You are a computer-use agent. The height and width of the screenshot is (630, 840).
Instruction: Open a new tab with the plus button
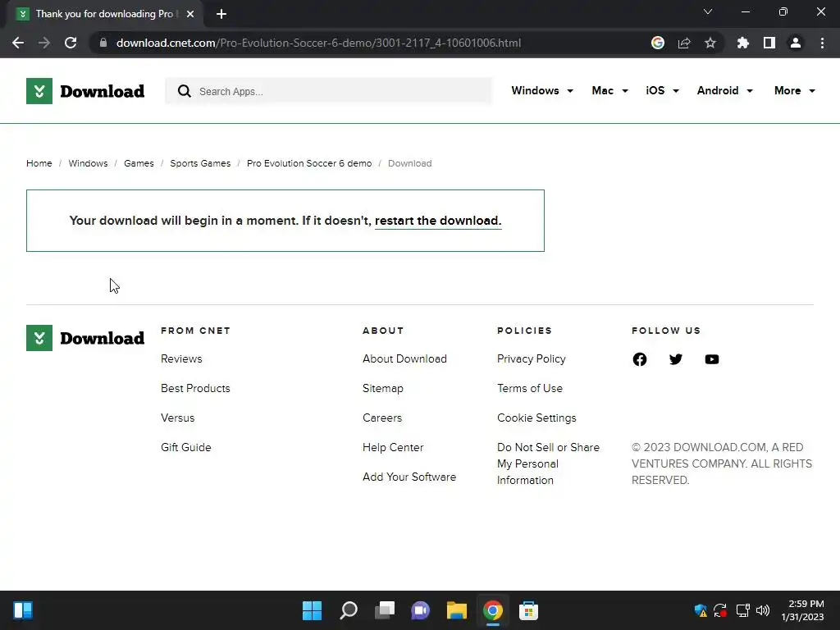tap(221, 14)
